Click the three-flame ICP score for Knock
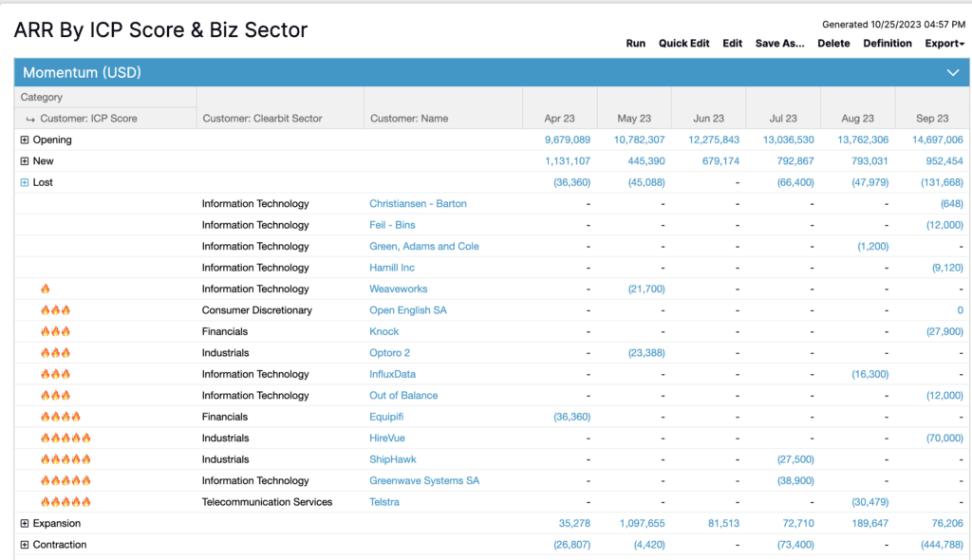 (x=55, y=331)
